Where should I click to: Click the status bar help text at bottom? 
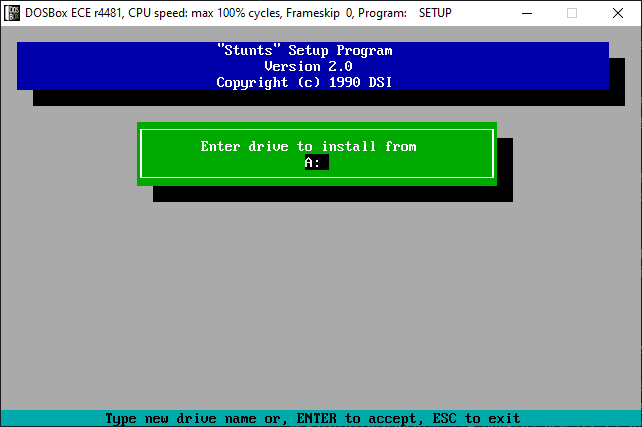point(313,418)
